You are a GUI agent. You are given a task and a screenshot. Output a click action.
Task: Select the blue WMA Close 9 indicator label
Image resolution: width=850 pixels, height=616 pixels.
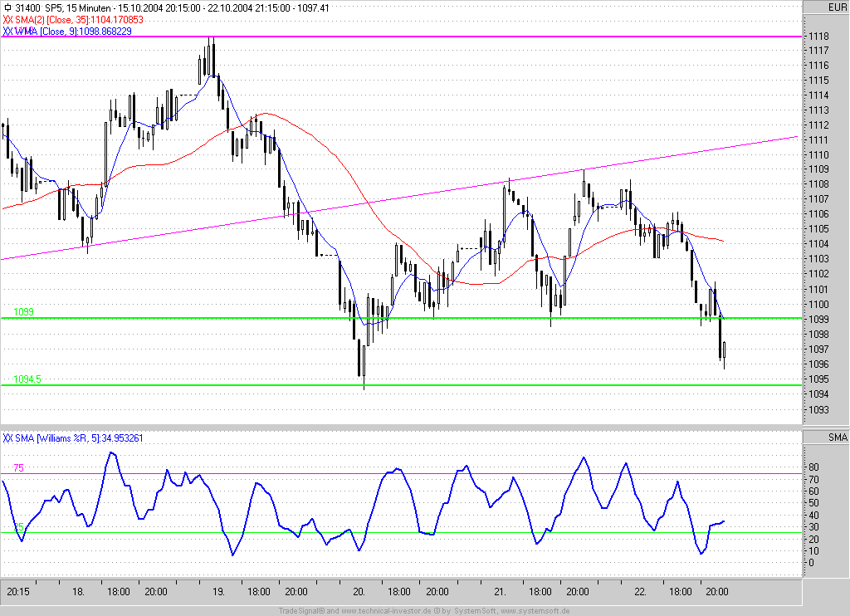[73, 31]
